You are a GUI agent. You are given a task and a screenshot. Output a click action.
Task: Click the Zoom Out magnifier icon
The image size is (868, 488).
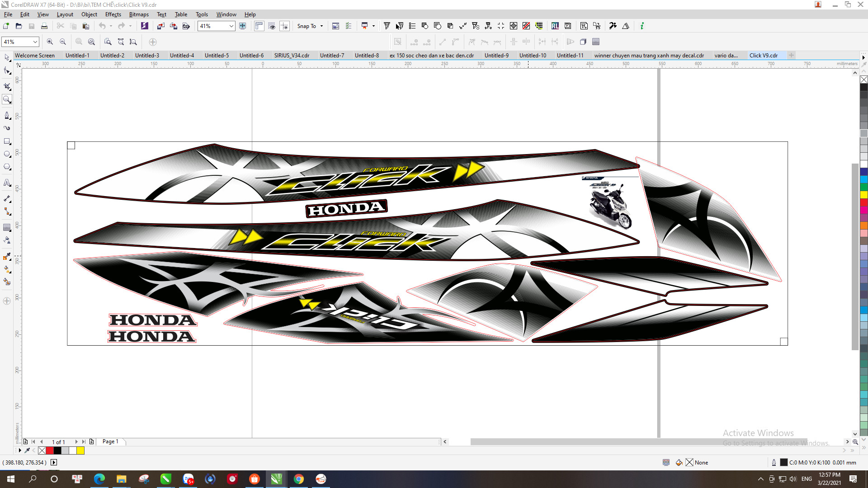(x=63, y=42)
